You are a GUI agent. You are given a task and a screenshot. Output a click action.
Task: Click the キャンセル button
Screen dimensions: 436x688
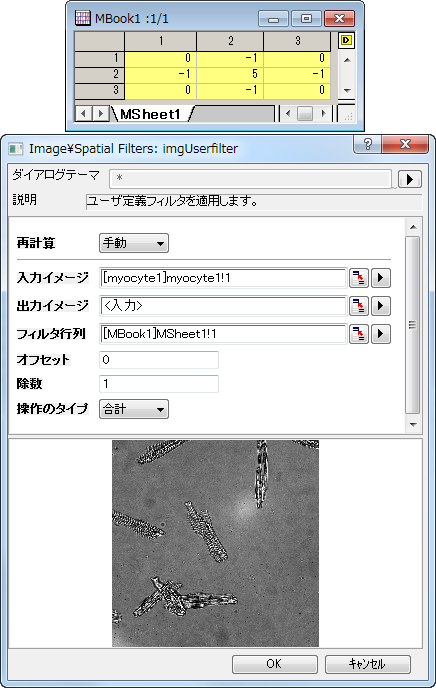point(368,664)
